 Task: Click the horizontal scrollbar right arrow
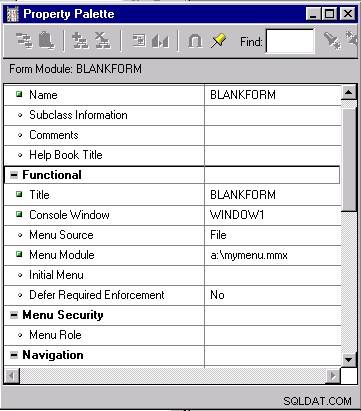tap(332, 376)
